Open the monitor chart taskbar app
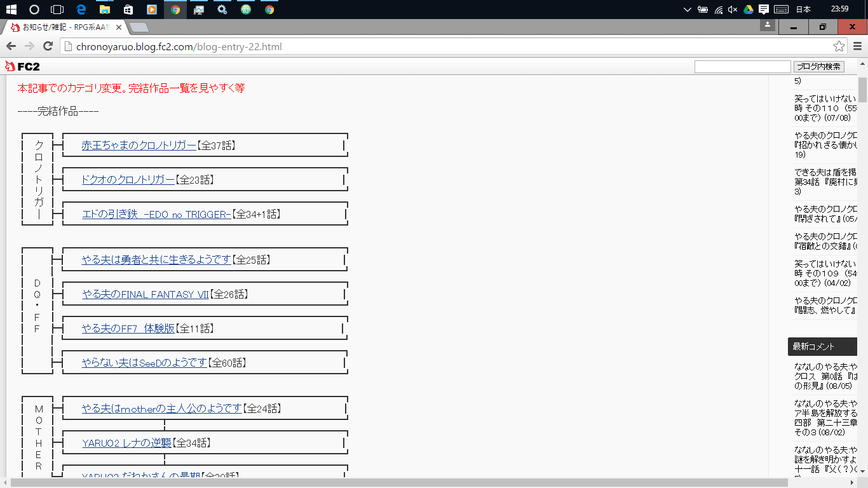The image size is (868, 488). [x=199, y=10]
